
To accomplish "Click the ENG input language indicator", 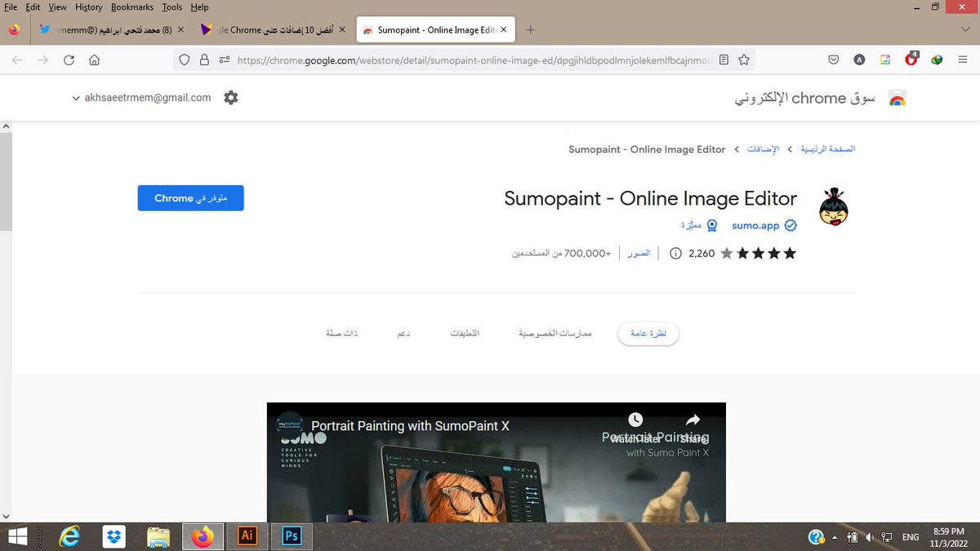I will click(910, 537).
